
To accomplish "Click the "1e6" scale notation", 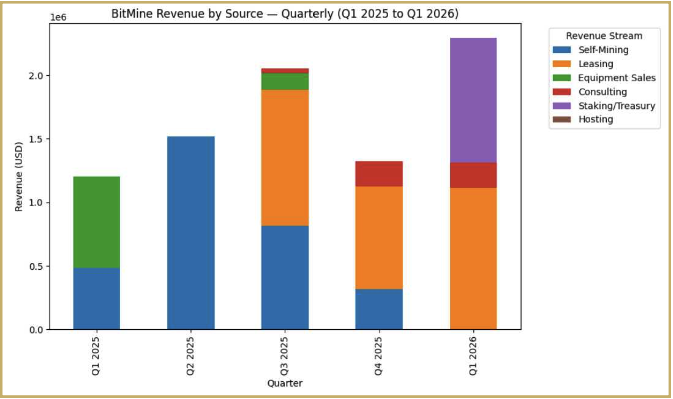I will pyautogui.click(x=58, y=17).
